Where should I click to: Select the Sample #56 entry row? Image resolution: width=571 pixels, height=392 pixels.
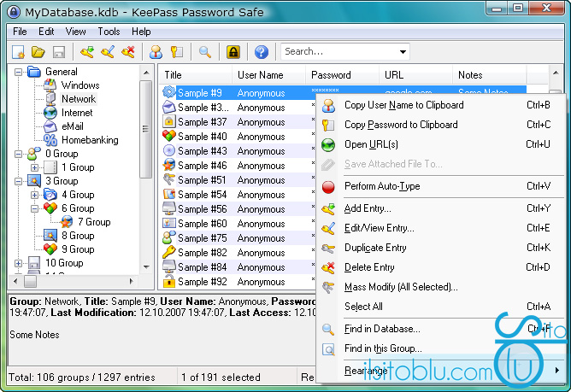tap(238, 209)
